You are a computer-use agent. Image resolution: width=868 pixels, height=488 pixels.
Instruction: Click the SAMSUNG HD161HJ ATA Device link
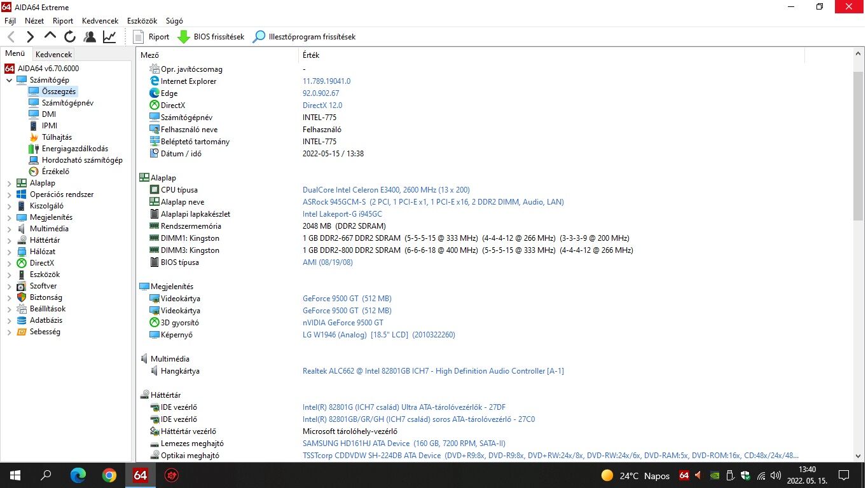click(x=404, y=444)
